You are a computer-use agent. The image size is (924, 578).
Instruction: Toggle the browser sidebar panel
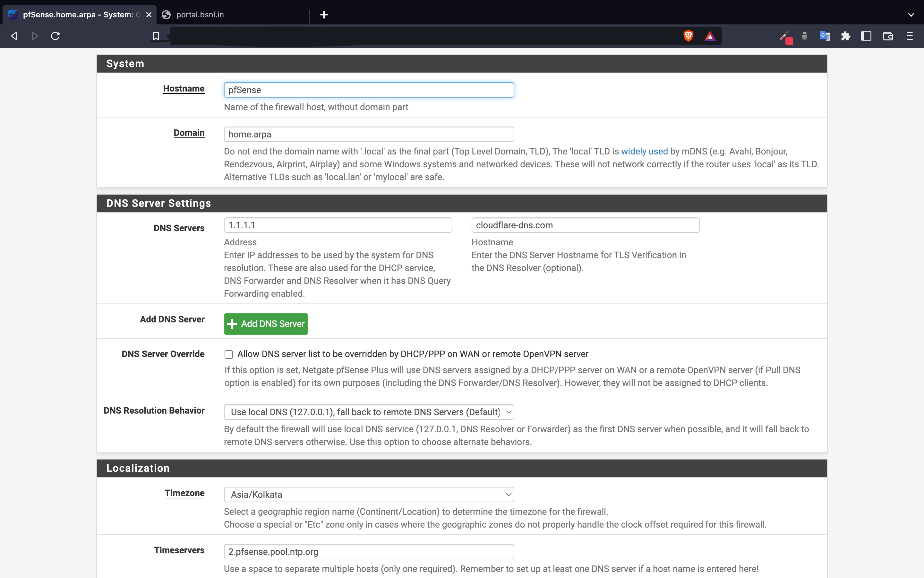pyautogui.click(x=866, y=36)
